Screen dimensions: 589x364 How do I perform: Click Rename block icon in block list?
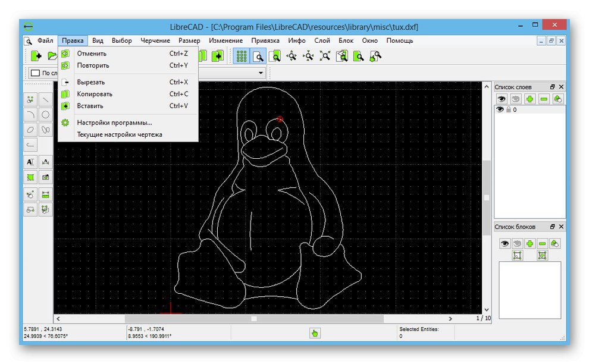pos(555,243)
